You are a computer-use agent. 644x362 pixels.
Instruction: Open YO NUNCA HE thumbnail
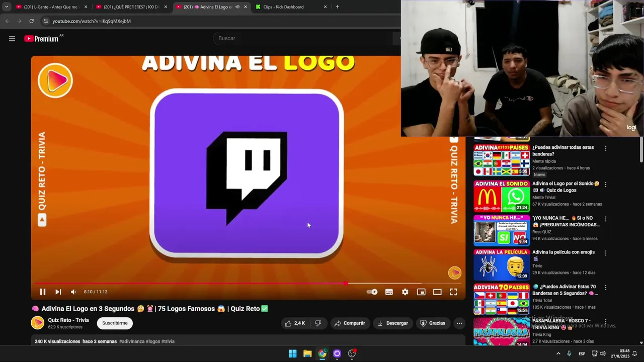coord(502,230)
